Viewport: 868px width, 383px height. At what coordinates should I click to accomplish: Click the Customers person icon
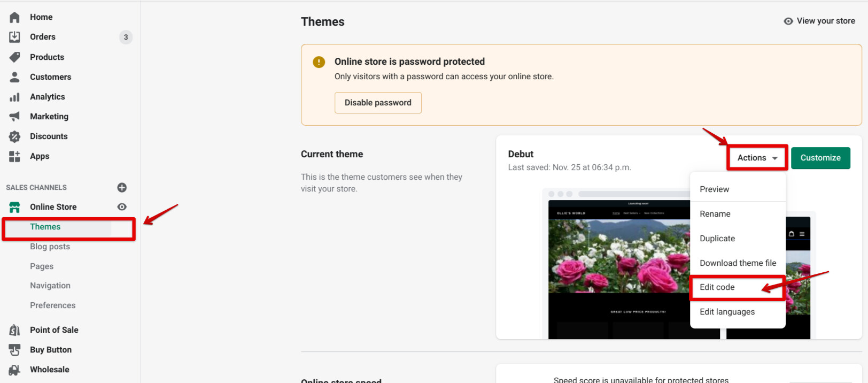pyautogui.click(x=14, y=77)
